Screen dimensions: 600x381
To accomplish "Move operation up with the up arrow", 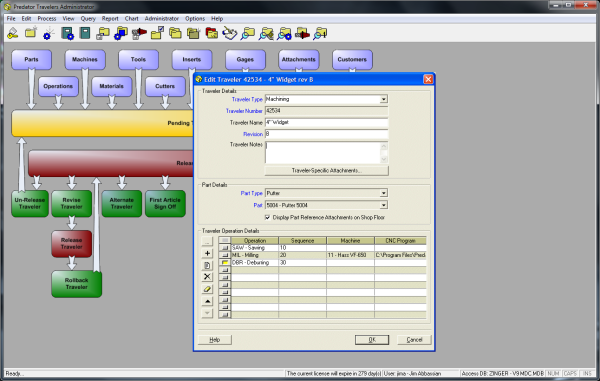I will [207, 301].
